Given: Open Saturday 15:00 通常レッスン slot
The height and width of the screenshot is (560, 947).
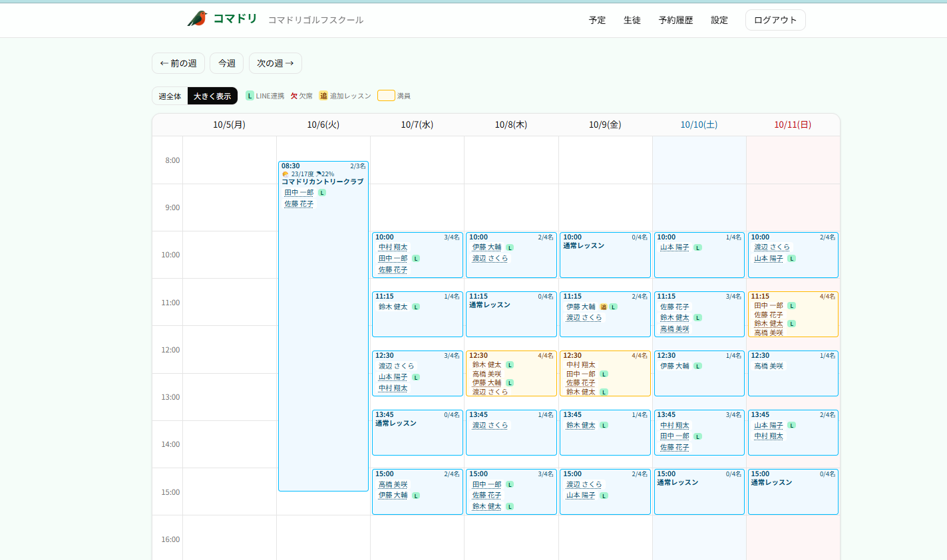Looking at the screenshot, I should click(x=699, y=491).
